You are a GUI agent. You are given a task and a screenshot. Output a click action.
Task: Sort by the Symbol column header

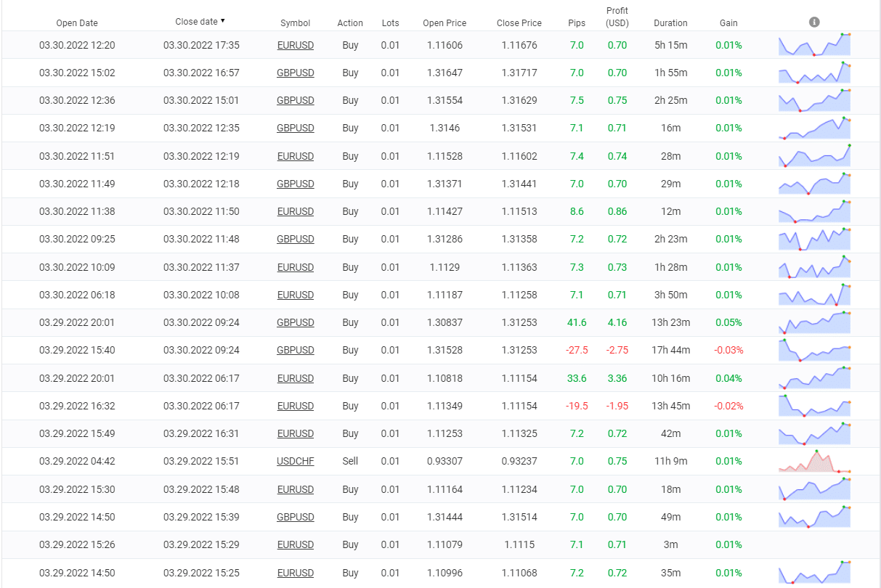click(295, 23)
